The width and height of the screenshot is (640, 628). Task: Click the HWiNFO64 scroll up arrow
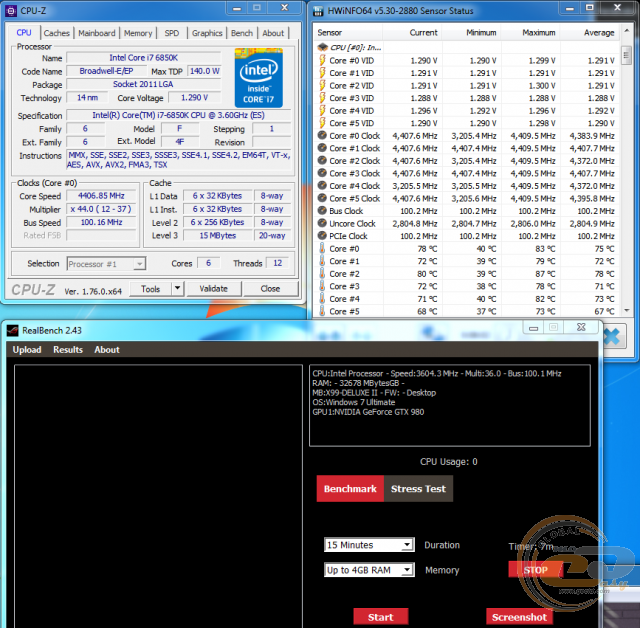[x=627, y=31]
